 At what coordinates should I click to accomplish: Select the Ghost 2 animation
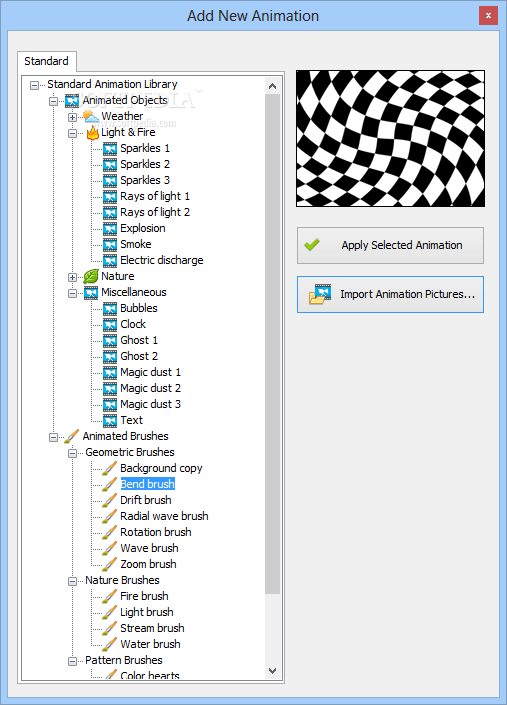(139, 356)
